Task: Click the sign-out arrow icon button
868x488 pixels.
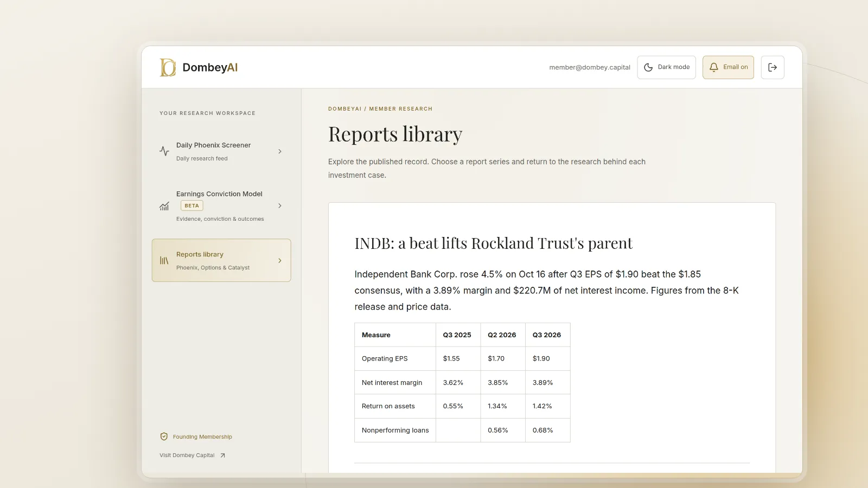Action: coord(773,67)
